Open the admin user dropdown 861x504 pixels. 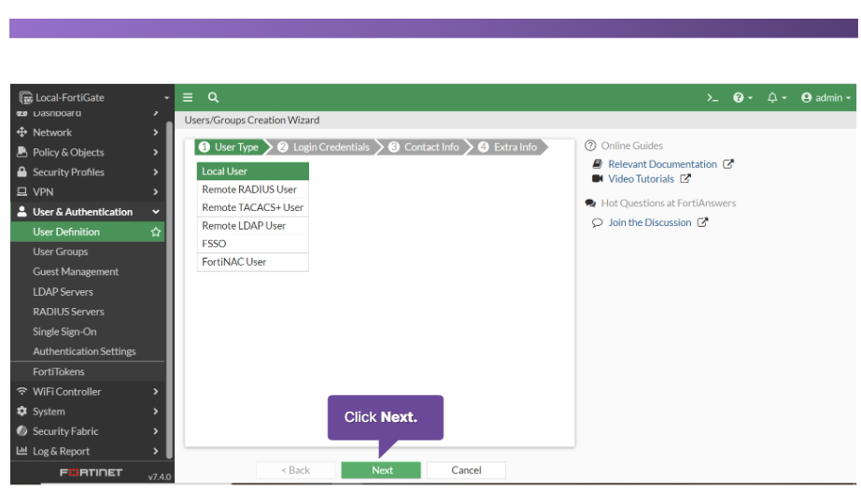826,98
